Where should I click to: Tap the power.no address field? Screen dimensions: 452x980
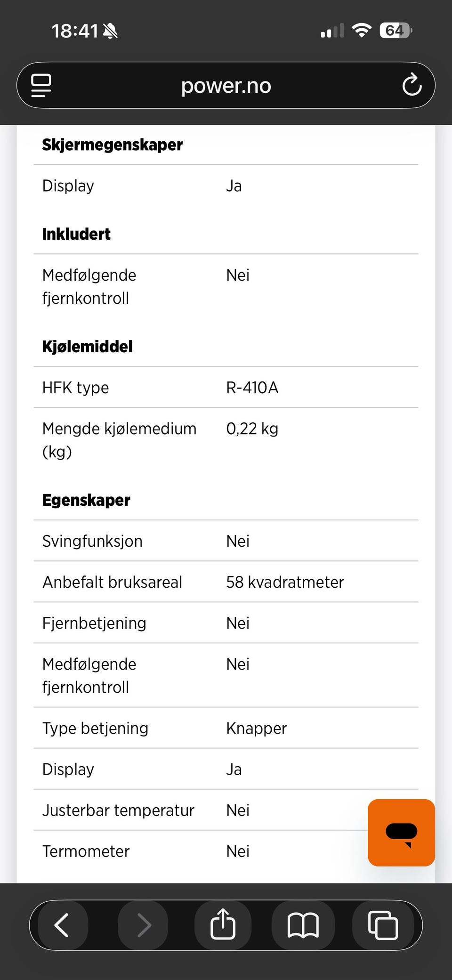tap(226, 86)
